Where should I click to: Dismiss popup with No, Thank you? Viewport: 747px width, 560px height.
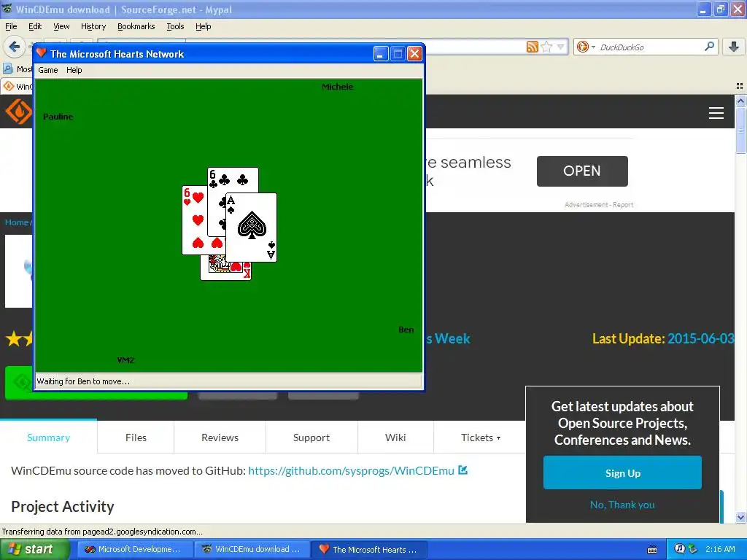pyautogui.click(x=622, y=505)
